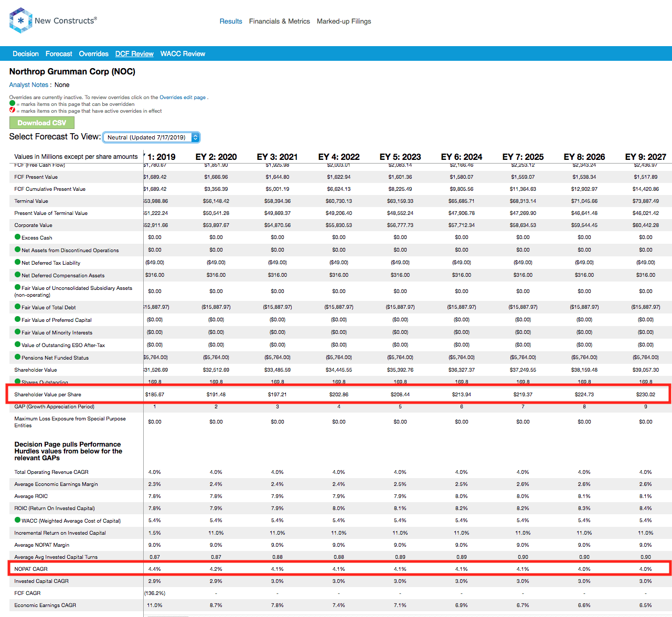Follow the Overrides edit page link

point(183,98)
